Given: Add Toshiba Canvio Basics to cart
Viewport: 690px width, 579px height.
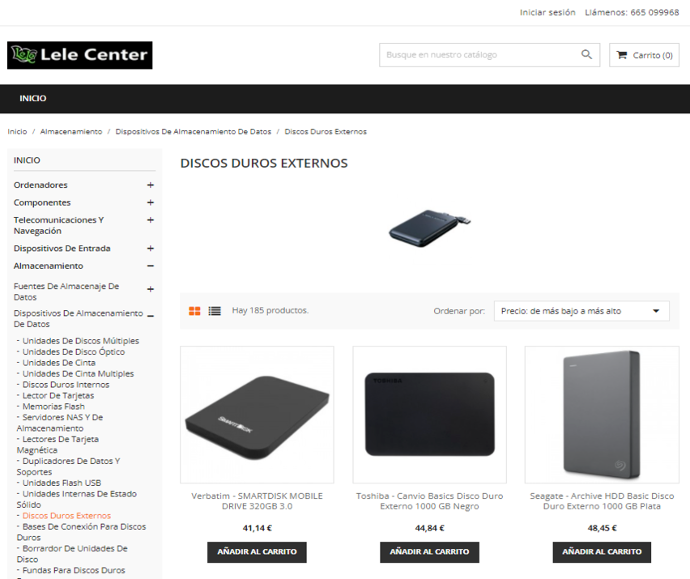Looking at the screenshot, I should pos(429,552).
